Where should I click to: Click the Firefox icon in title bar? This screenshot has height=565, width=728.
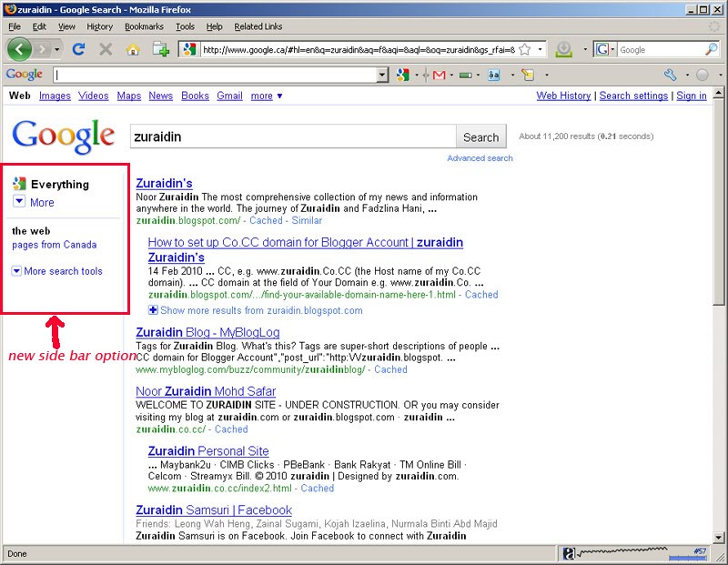pos(10,9)
